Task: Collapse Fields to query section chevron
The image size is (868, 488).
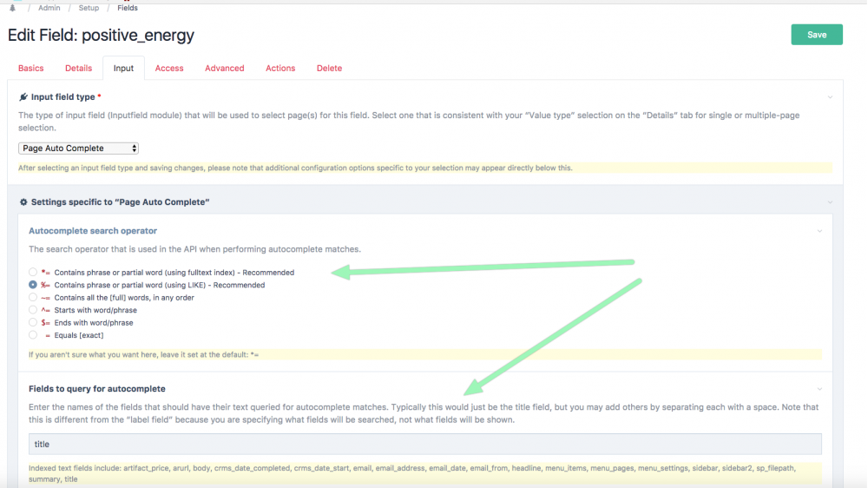Action: (x=819, y=389)
